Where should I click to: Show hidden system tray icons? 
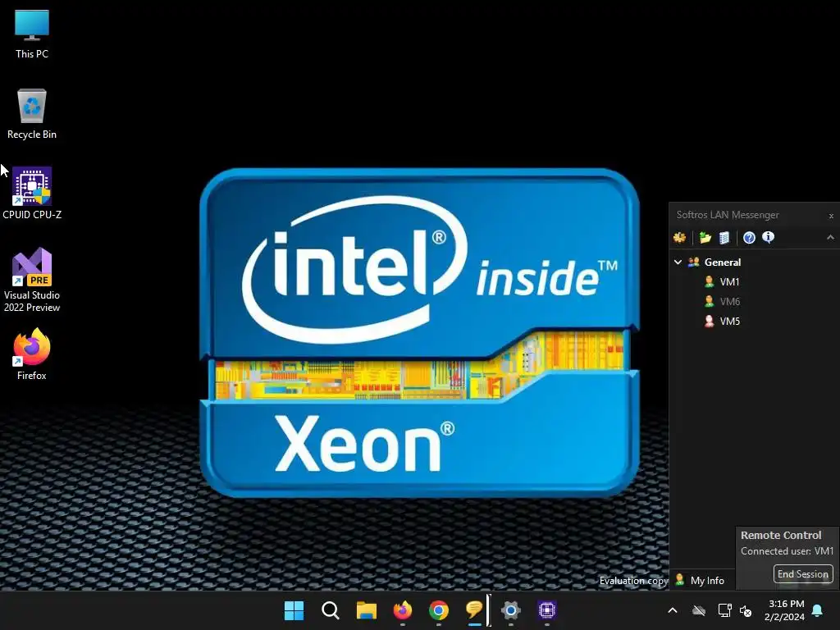coord(673,610)
